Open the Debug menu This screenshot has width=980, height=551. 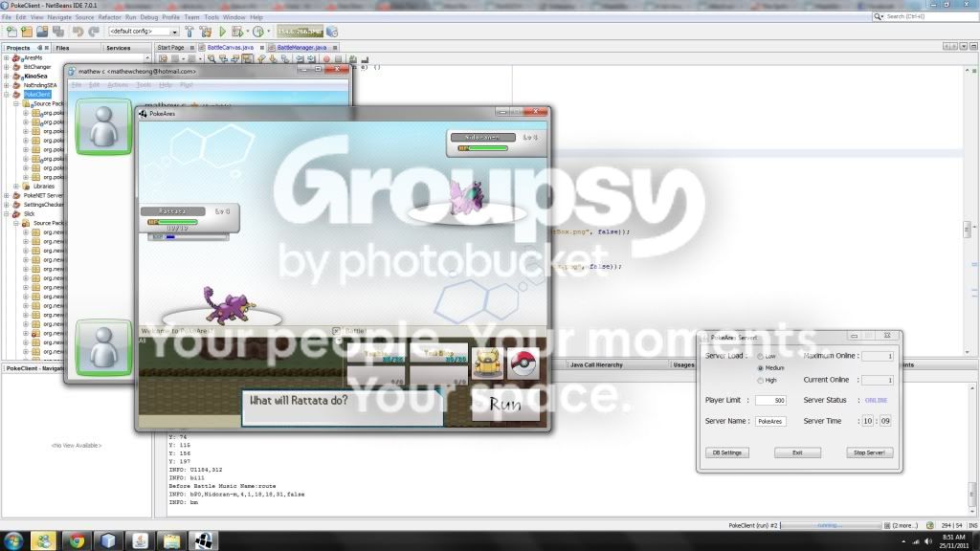tap(148, 17)
